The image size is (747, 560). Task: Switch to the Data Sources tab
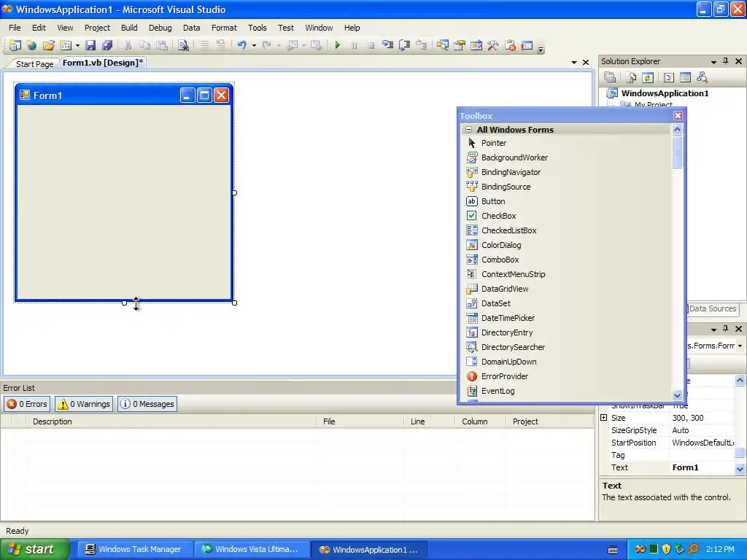coord(712,308)
